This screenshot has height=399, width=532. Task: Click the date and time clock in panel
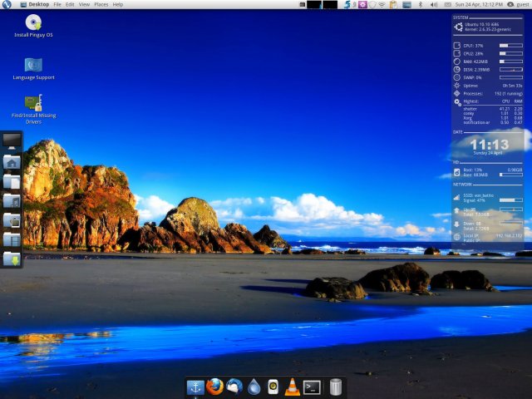[x=479, y=4]
